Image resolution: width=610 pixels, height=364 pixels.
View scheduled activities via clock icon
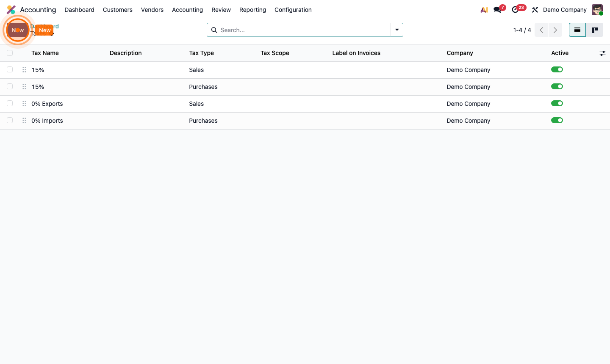click(515, 9)
